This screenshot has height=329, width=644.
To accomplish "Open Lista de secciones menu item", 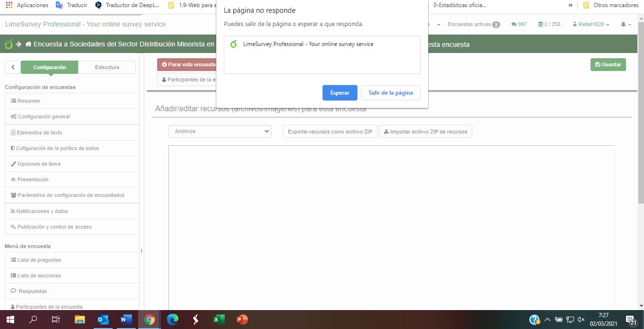I will coord(72,276).
